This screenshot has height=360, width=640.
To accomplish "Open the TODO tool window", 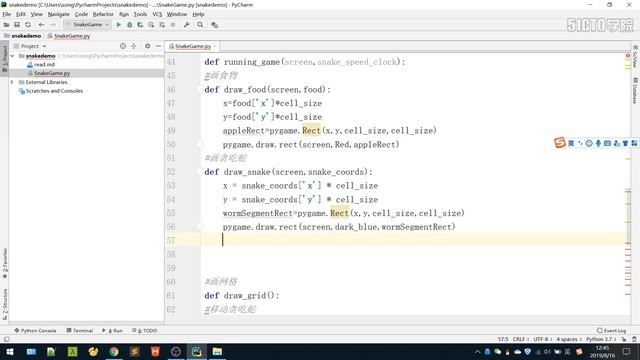I will (x=145, y=330).
